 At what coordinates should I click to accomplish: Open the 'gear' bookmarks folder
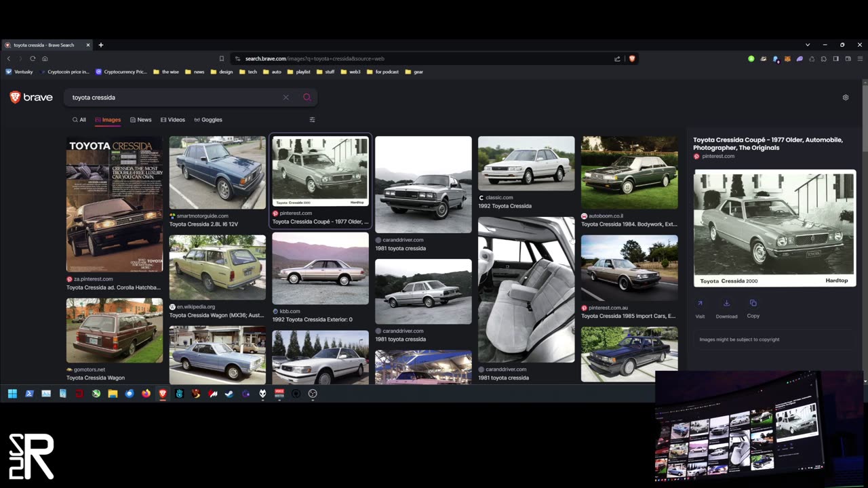point(414,72)
